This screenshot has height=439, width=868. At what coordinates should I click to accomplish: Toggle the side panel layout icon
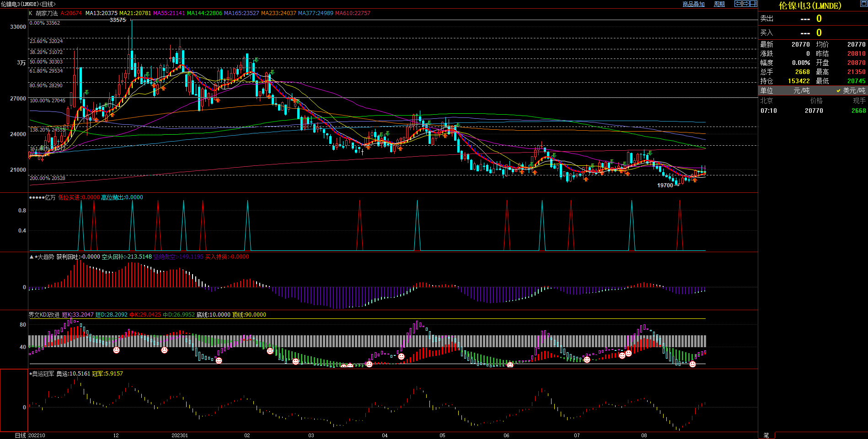click(753, 4)
